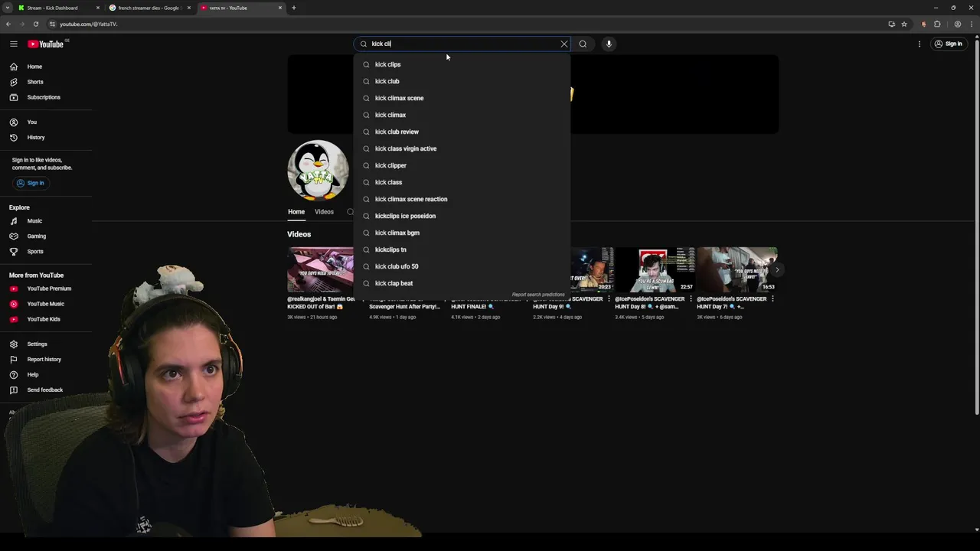Screen dimensions: 980x551
Task: Open YouTube Music link
Action: (x=46, y=304)
